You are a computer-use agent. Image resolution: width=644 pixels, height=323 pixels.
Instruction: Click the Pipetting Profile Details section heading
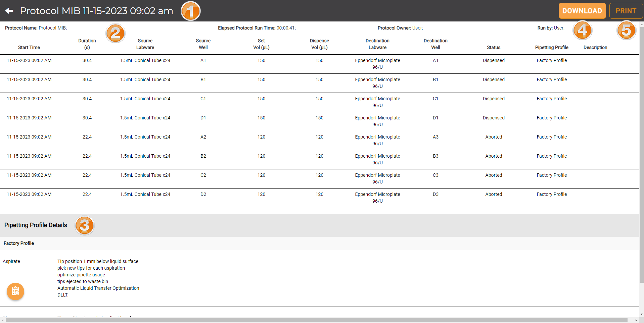[36, 225]
